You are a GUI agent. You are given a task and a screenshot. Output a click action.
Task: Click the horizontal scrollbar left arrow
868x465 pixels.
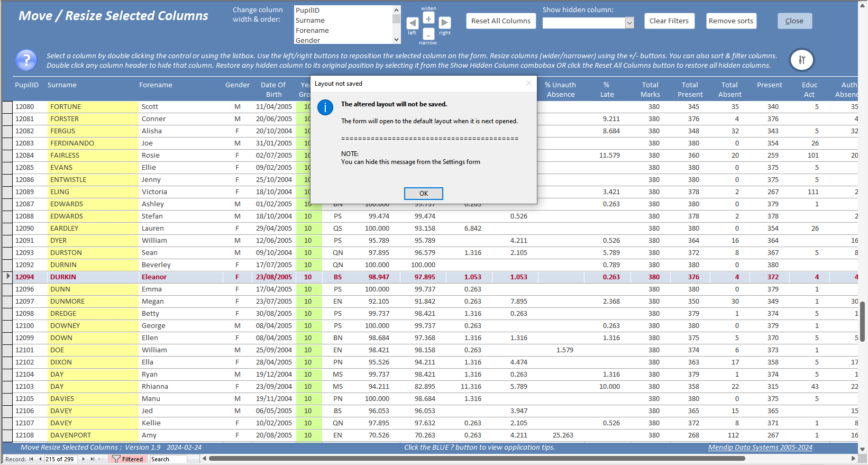point(205,459)
